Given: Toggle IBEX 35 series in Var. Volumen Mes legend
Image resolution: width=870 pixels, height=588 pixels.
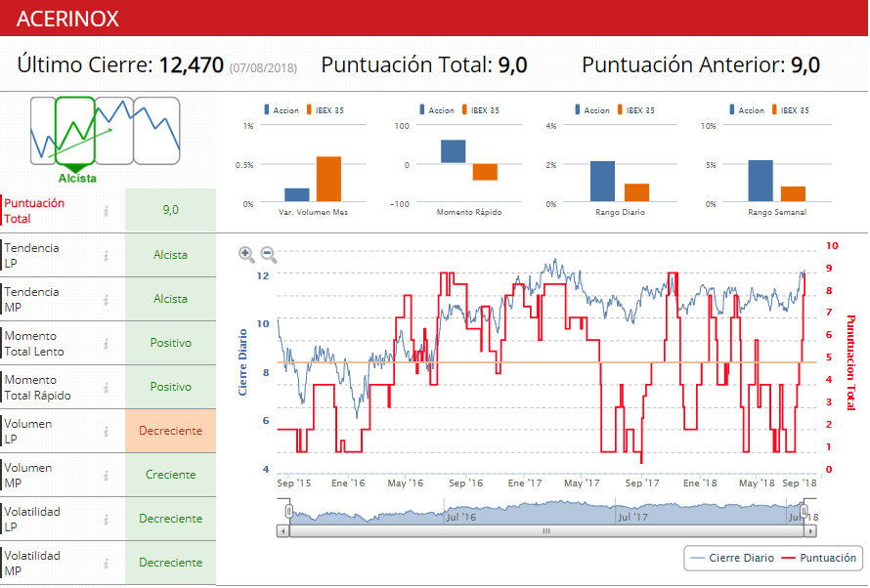Looking at the screenshot, I should tap(326, 110).
